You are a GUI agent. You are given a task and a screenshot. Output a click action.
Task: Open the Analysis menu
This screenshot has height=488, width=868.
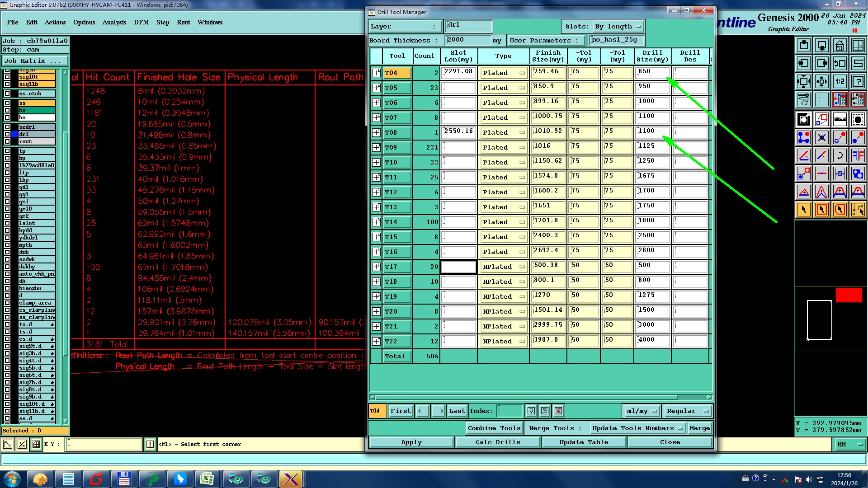tap(114, 22)
